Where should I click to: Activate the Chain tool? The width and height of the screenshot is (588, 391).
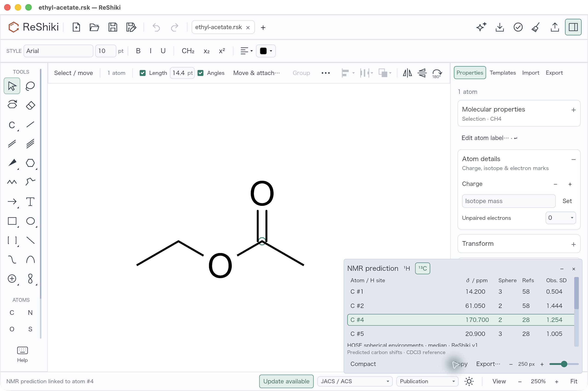pyautogui.click(x=12, y=182)
